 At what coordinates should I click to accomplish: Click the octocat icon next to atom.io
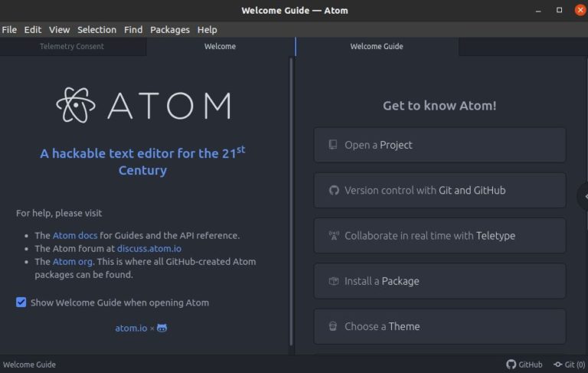pyautogui.click(x=162, y=328)
